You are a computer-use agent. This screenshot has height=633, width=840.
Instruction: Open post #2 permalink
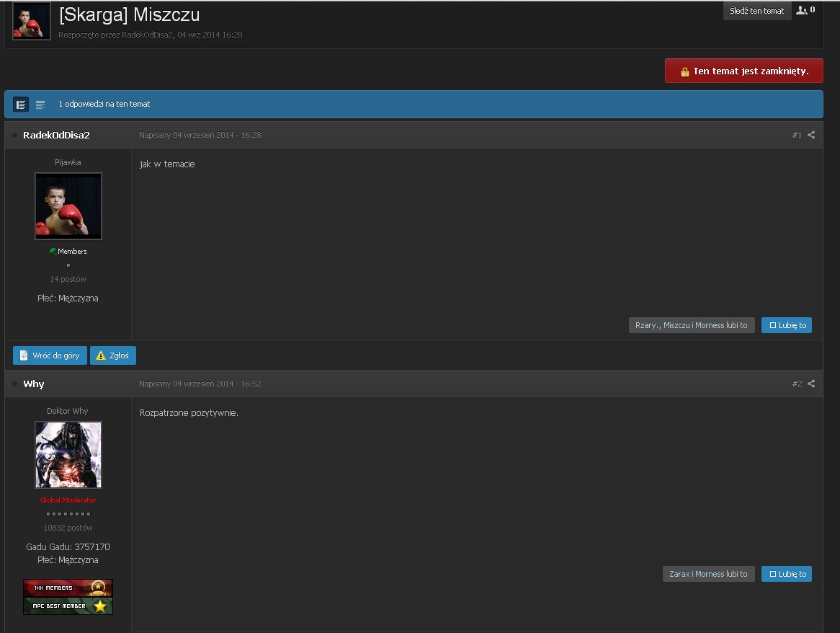797,384
